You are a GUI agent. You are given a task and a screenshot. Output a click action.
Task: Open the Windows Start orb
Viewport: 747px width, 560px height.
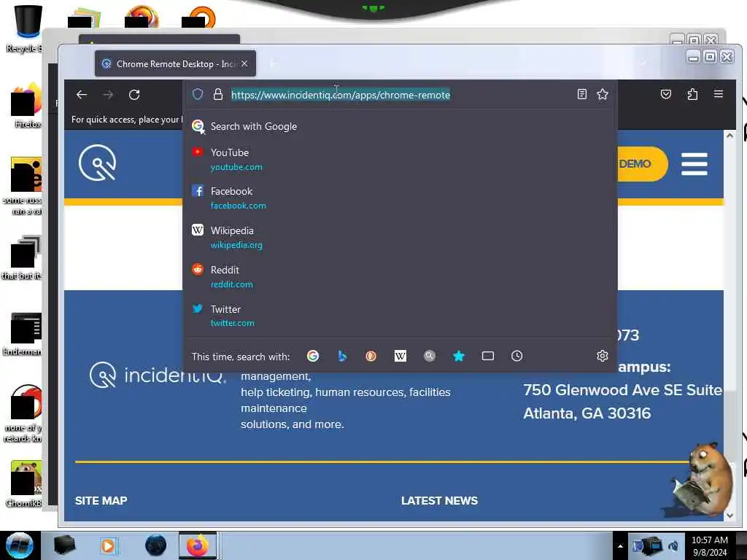click(20, 545)
